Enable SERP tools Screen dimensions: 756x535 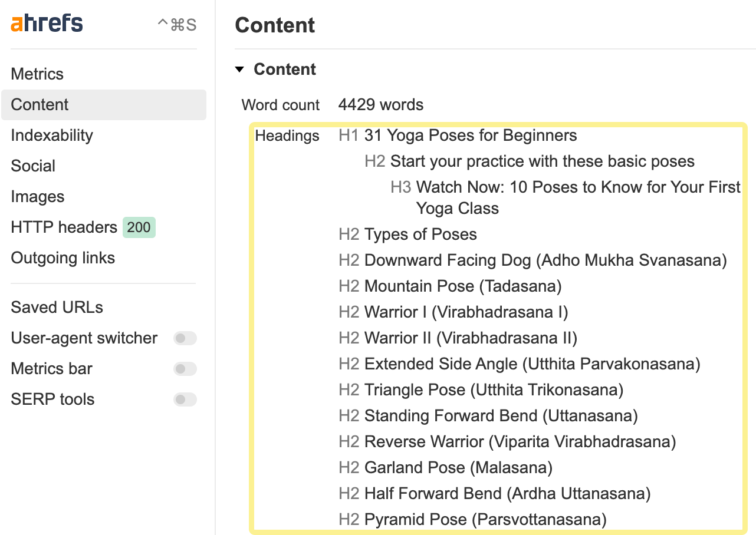click(x=185, y=399)
